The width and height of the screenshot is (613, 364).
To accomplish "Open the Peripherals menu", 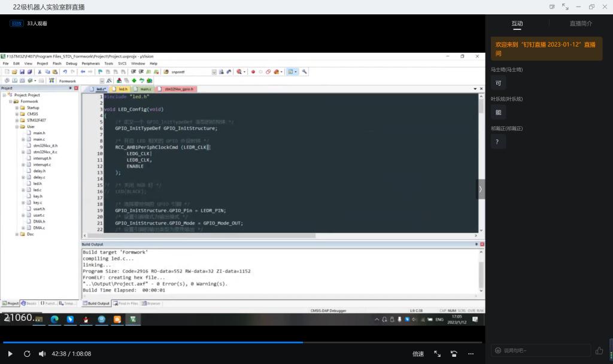I will [x=90, y=63].
